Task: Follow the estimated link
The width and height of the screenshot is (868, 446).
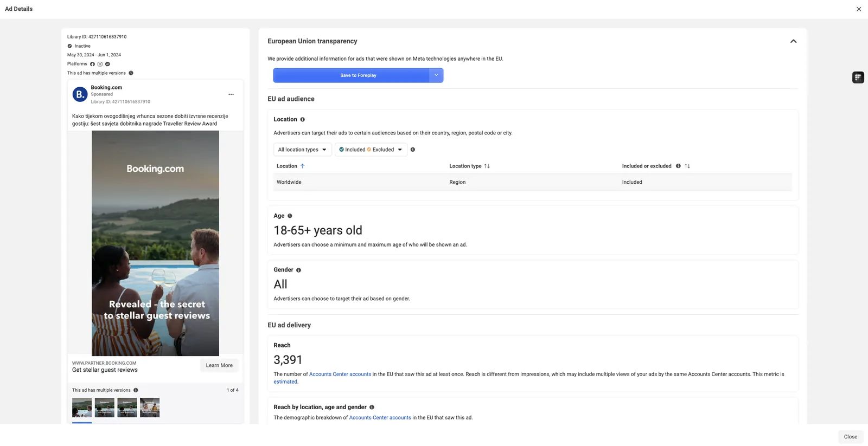Action: 285,382
